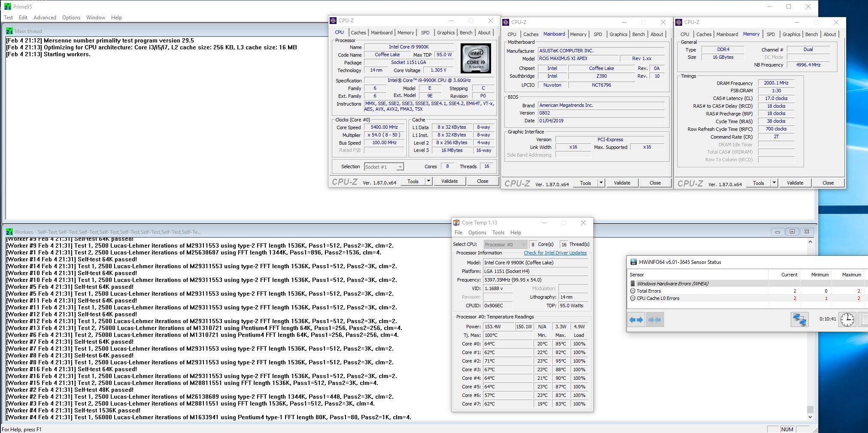
Task: Follow the Check for Intel Driver Updates link
Action: coord(555,253)
